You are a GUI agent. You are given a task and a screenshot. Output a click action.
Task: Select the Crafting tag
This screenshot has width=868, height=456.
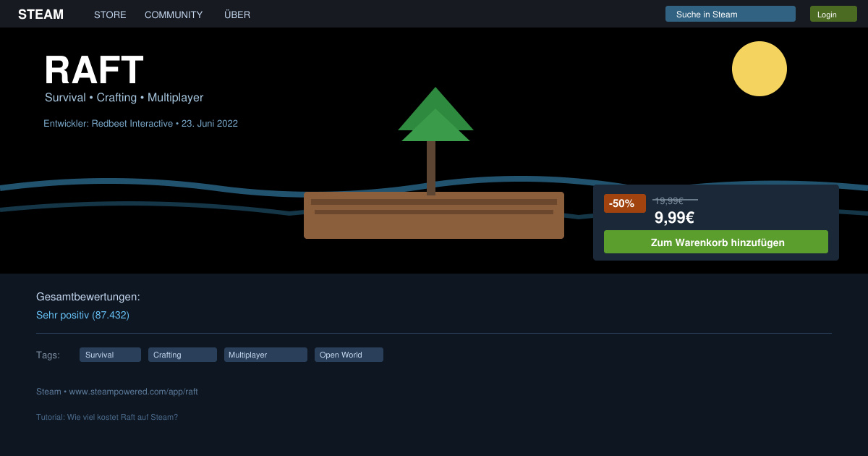pos(182,355)
